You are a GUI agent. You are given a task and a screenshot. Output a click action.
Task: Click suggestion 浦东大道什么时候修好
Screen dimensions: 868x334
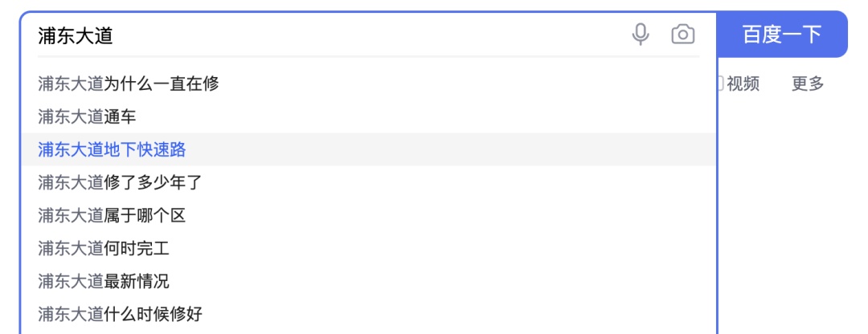120,314
